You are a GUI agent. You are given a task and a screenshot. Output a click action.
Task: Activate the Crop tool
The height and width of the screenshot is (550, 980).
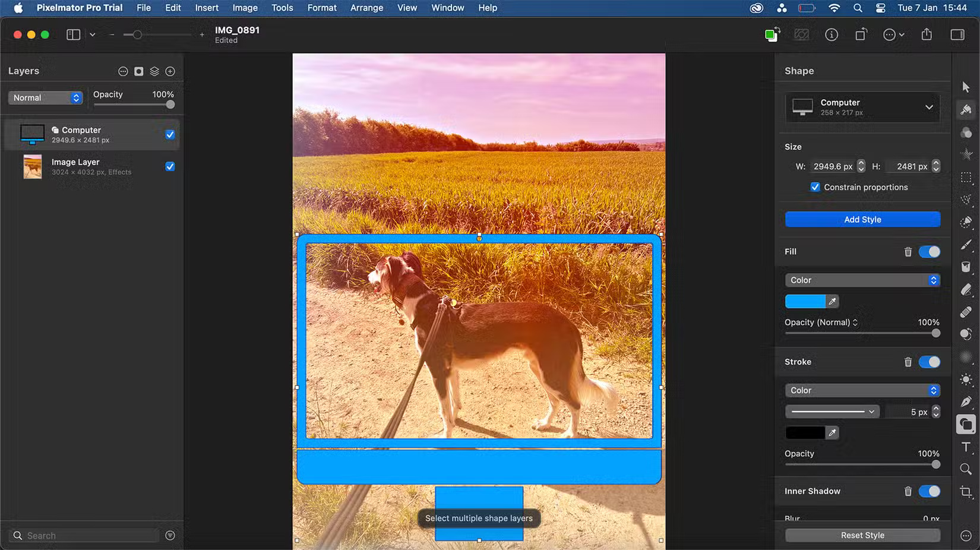(966, 491)
